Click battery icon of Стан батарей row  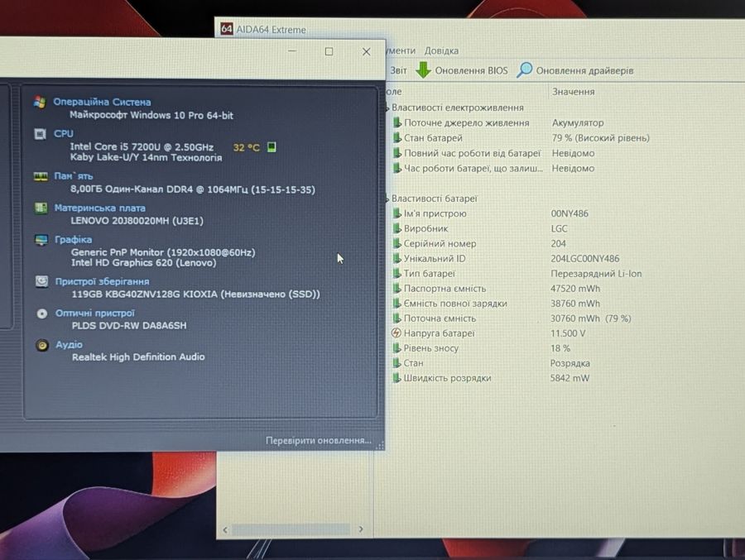[397, 138]
